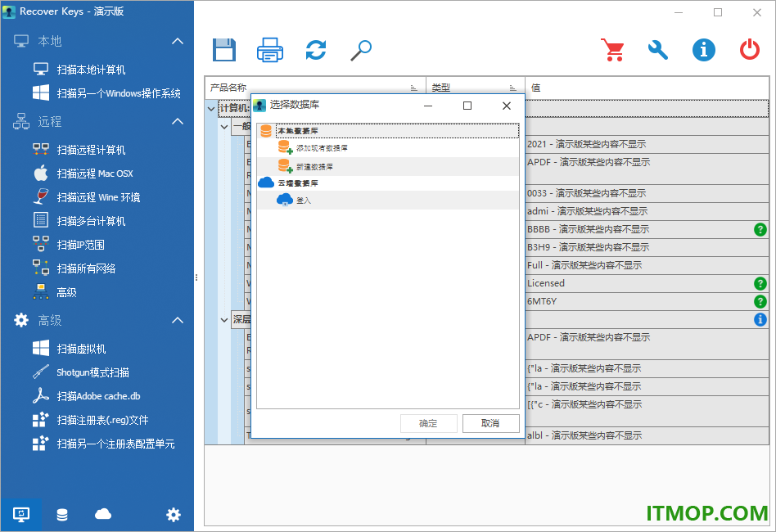Image resolution: width=776 pixels, height=532 pixels.
Task: Select 扫描另一个注册表配置单元
Action: click(115, 444)
